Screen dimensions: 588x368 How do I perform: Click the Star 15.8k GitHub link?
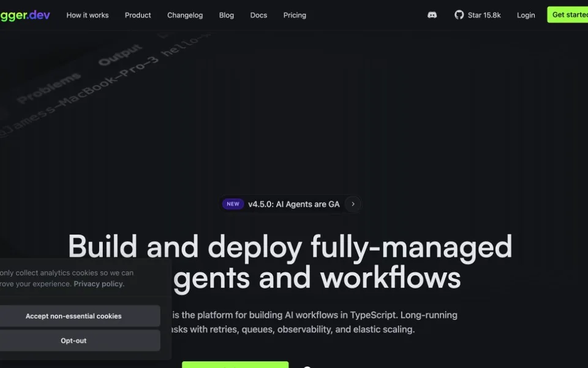coord(478,15)
